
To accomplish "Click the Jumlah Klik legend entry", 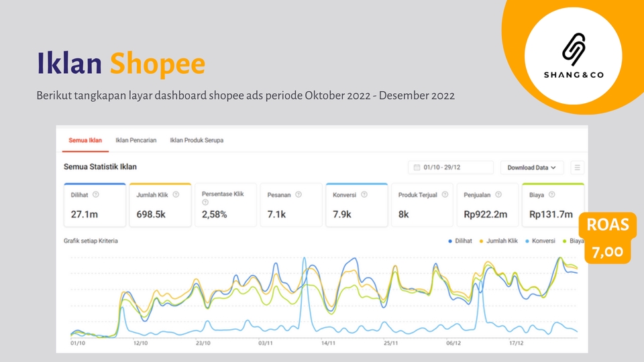I will point(498,241).
